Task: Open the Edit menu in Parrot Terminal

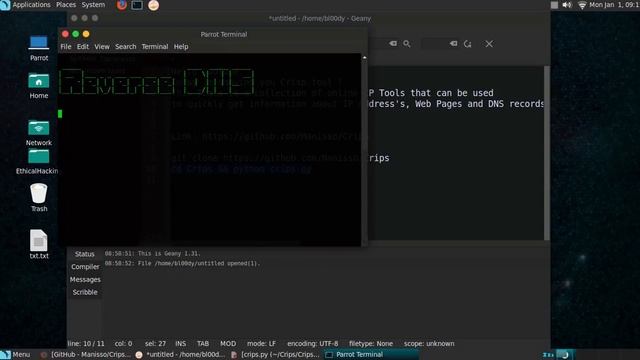Action: pyautogui.click(x=83, y=47)
